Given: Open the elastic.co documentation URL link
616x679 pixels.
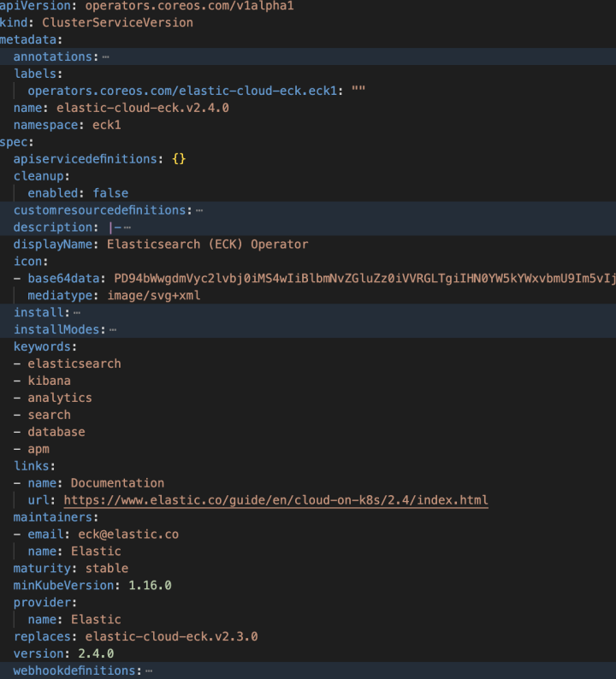Looking at the screenshot, I should pyautogui.click(x=276, y=500).
